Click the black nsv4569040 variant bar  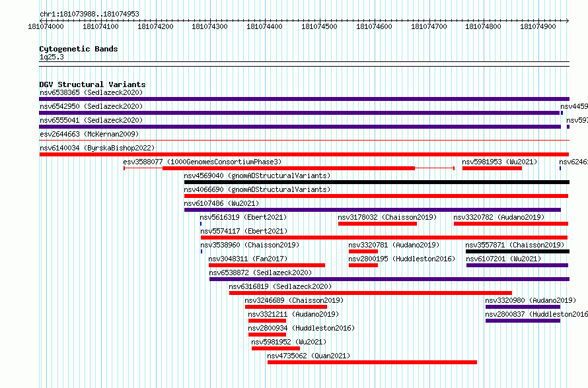tap(377, 182)
